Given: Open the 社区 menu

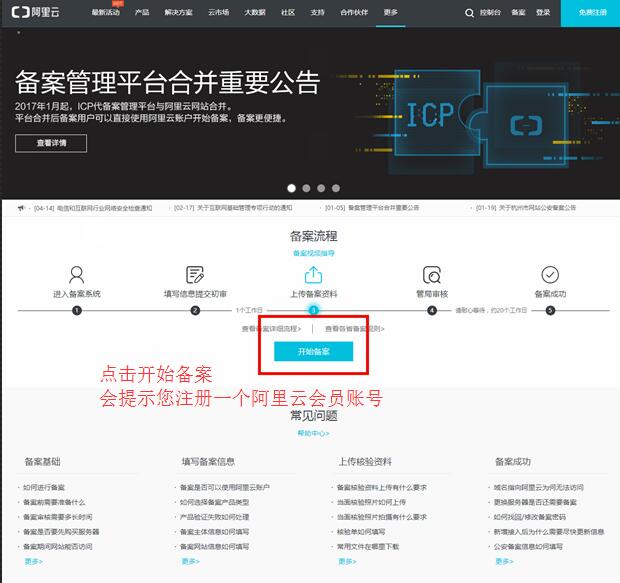Looking at the screenshot, I should click(288, 13).
